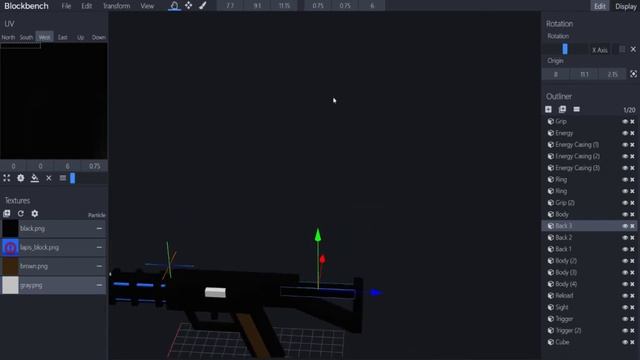Click the duplicate cube icon in Outliner
This screenshot has width=640, height=360.
[562, 109]
